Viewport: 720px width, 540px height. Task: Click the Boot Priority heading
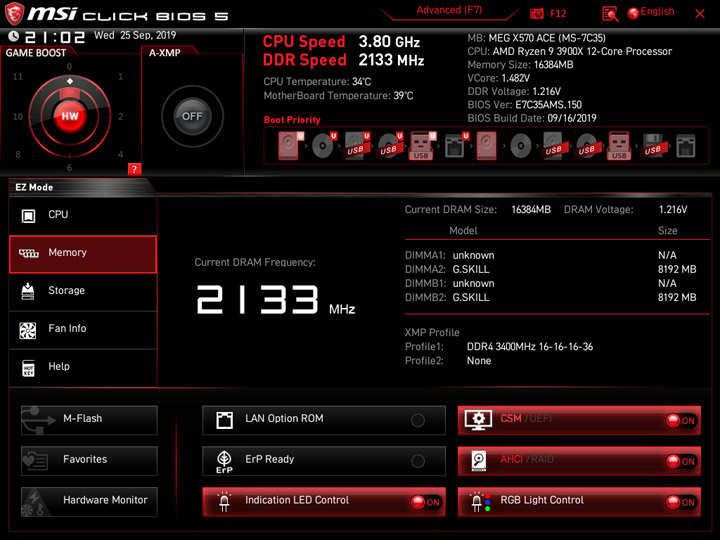[292, 120]
